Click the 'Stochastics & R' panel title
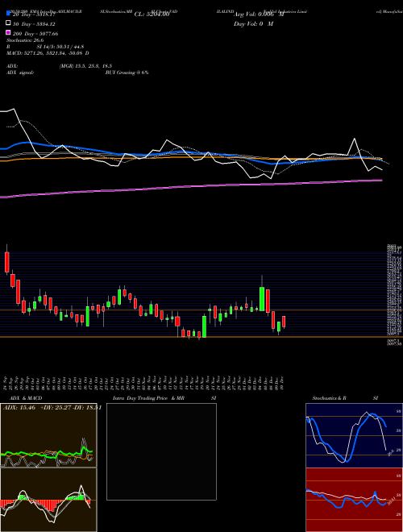This screenshot has width=403, height=532. point(329,398)
